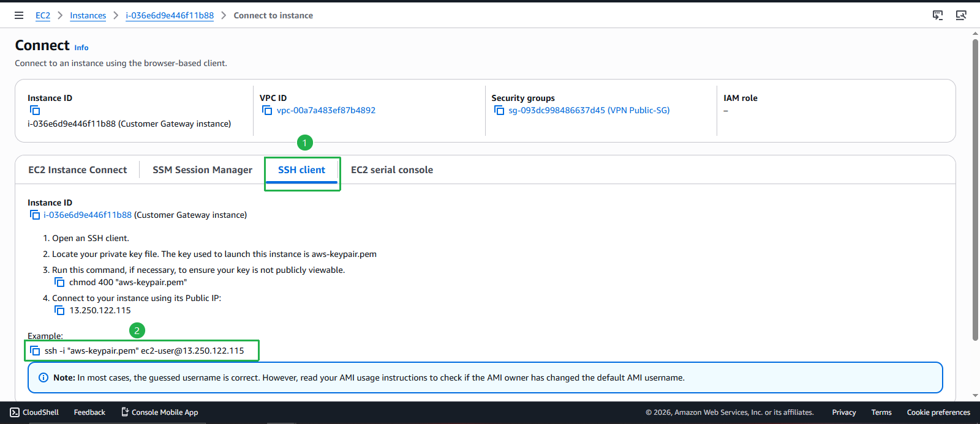Screen dimensions: 980x424
Task: Open the top-right screen feedback icon
Action: [x=938, y=15]
